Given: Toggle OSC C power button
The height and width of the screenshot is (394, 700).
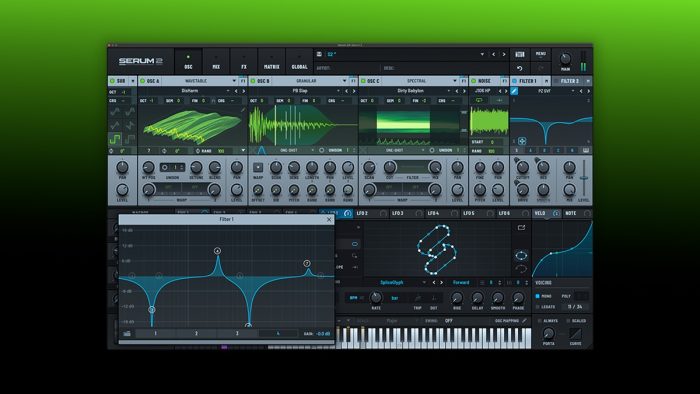Looking at the screenshot, I should [x=363, y=81].
